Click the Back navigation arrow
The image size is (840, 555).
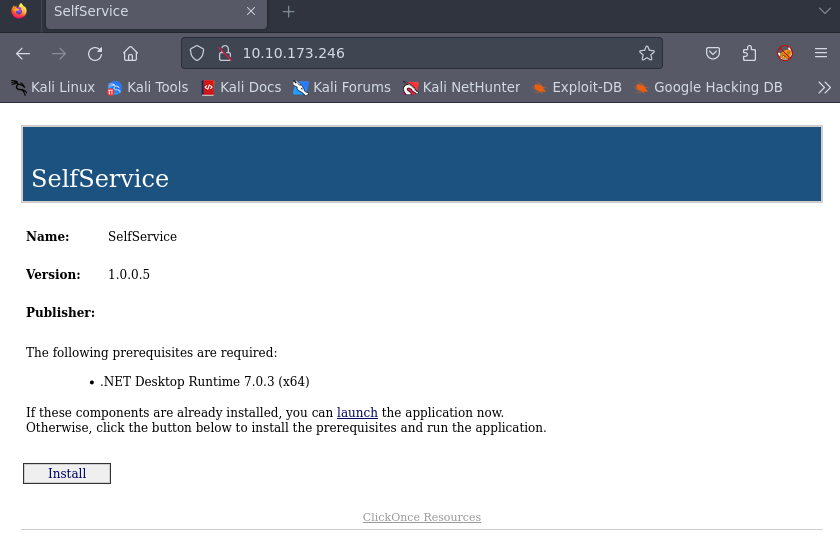[x=23, y=54]
